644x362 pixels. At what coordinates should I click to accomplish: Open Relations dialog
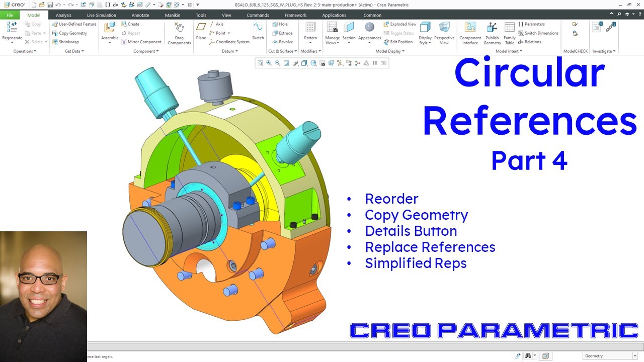pos(530,42)
